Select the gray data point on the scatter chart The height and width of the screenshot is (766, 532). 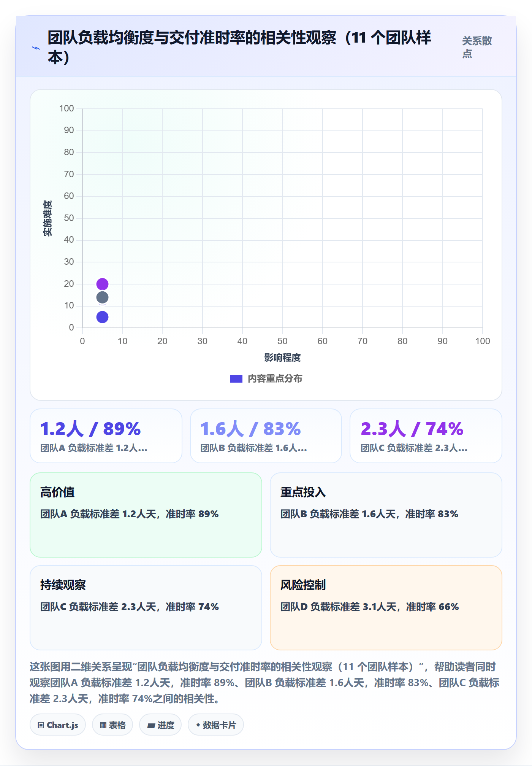click(102, 297)
